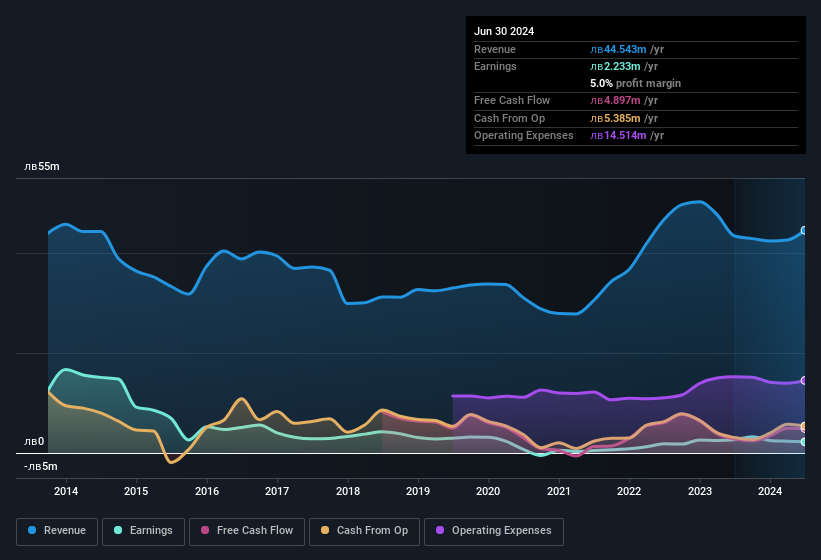Image resolution: width=821 pixels, height=560 pixels.
Task: Click the purple Operating Expenses endpoint marker
Action: pyautogui.click(x=804, y=380)
